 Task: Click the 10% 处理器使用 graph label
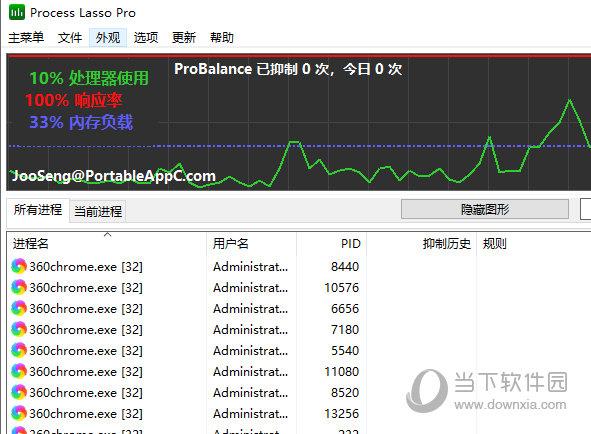(x=89, y=78)
